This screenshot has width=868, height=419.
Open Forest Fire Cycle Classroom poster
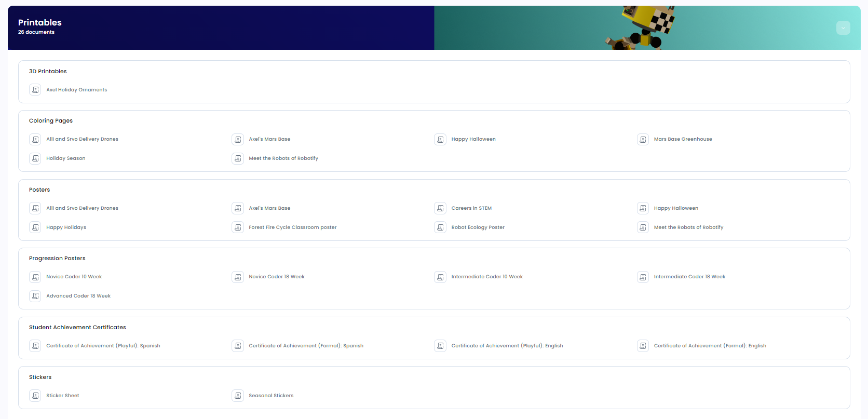293,227
